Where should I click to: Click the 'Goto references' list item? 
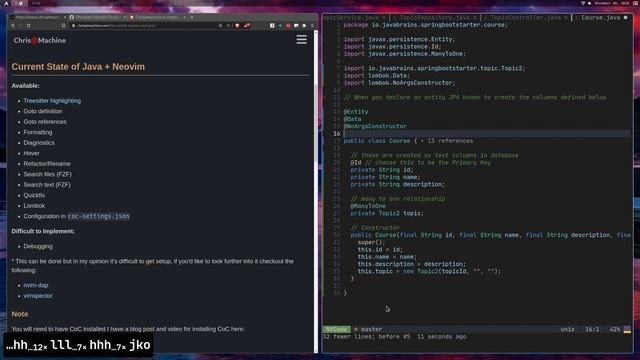click(45, 122)
